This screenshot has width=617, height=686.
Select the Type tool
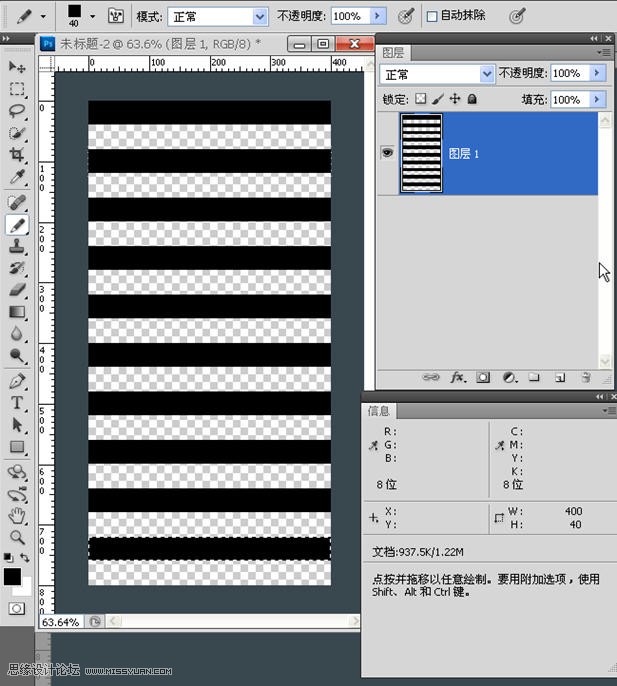click(17, 402)
